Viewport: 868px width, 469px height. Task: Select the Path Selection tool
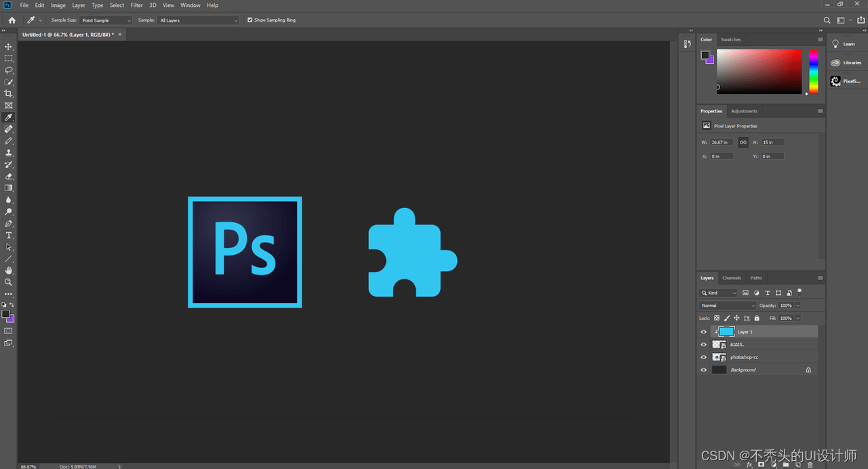(x=9, y=247)
